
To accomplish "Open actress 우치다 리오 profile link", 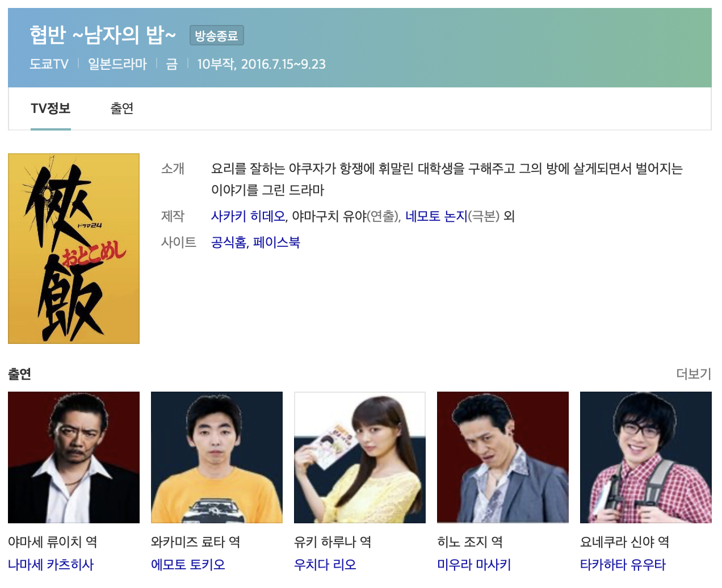I will coord(325,565).
